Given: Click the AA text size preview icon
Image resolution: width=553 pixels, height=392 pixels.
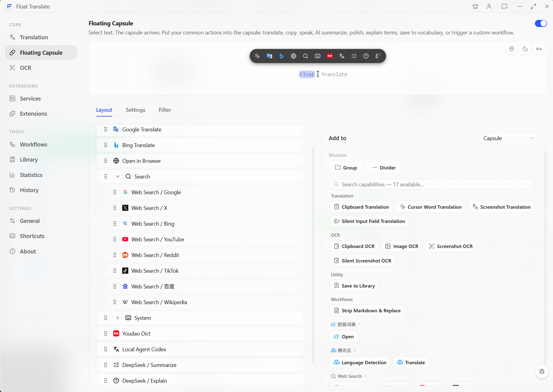Looking at the screenshot, I should click(x=539, y=49).
